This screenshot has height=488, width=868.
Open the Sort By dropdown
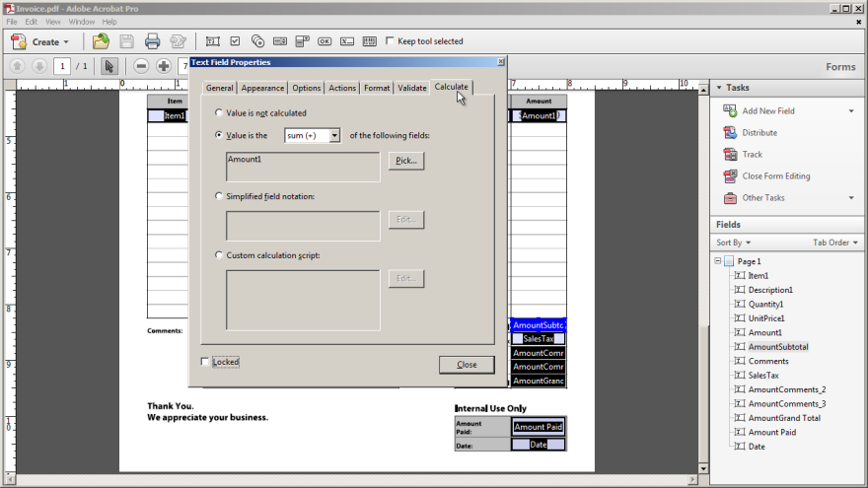(x=734, y=243)
